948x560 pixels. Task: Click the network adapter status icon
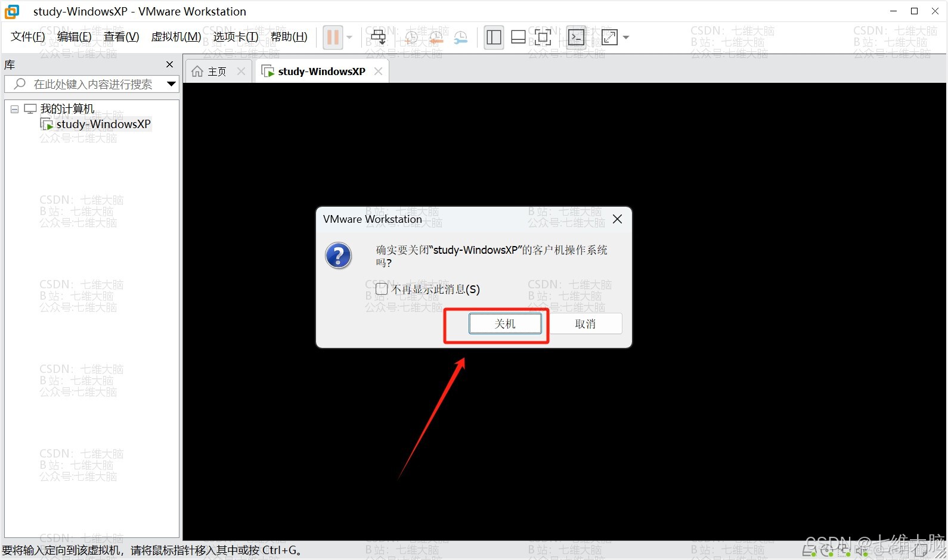pyautogui.click(x=844, y=551)
